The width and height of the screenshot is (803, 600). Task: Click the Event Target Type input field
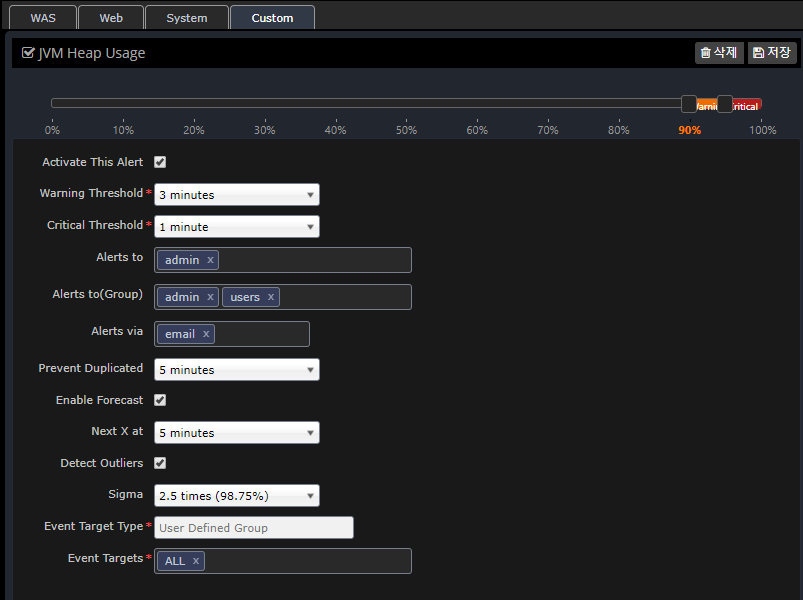254,528
